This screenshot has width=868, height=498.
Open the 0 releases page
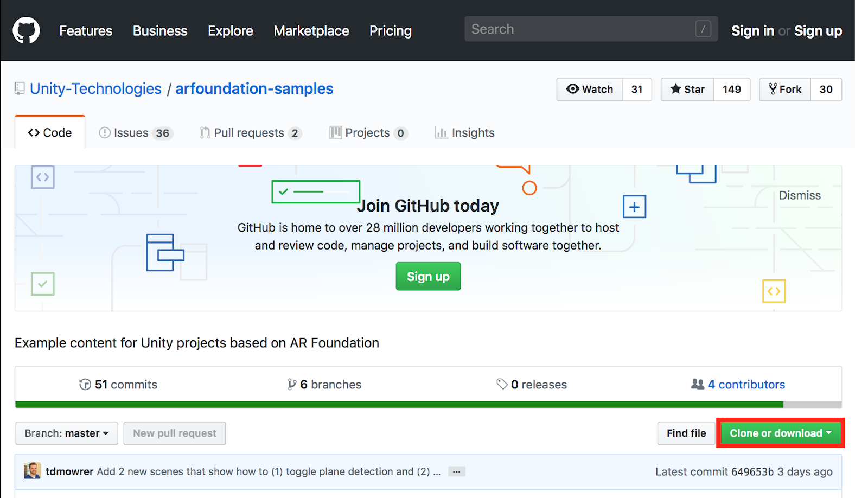532,385
